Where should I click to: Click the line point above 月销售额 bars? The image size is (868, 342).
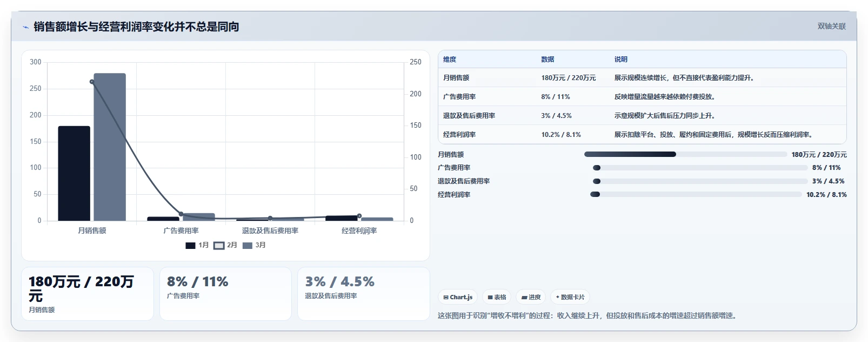pyautogui.click(x=92, y=82)
